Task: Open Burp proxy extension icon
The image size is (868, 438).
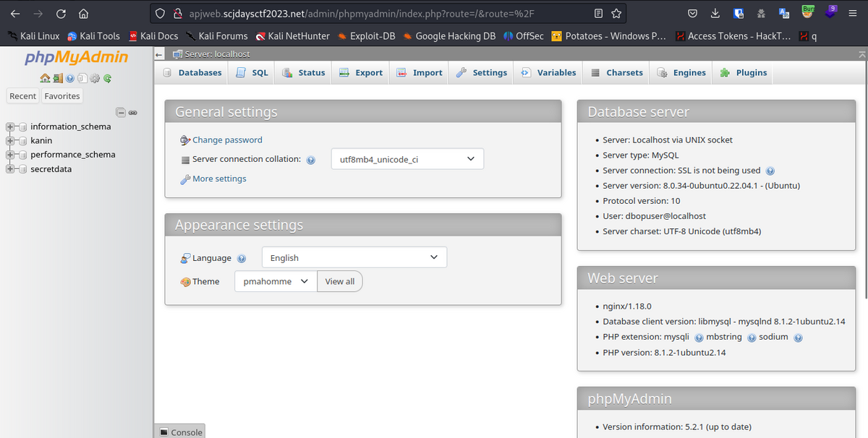Action: click(x=808, y=12)
